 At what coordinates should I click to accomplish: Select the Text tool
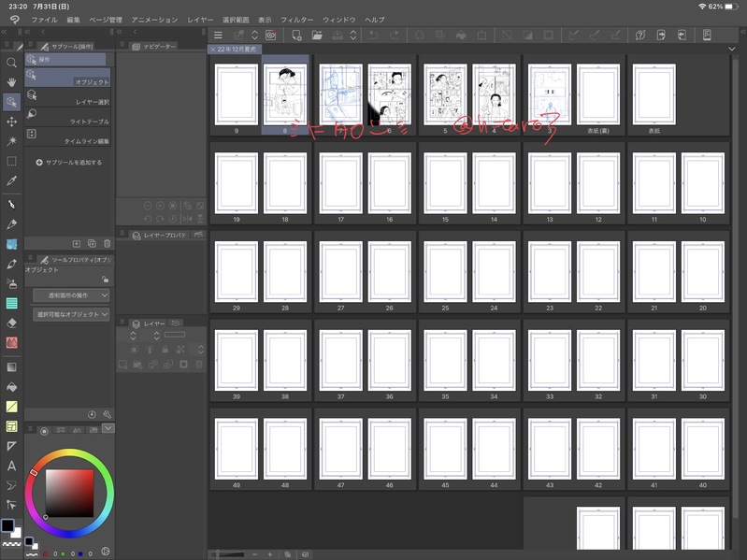tap(11, 466)
